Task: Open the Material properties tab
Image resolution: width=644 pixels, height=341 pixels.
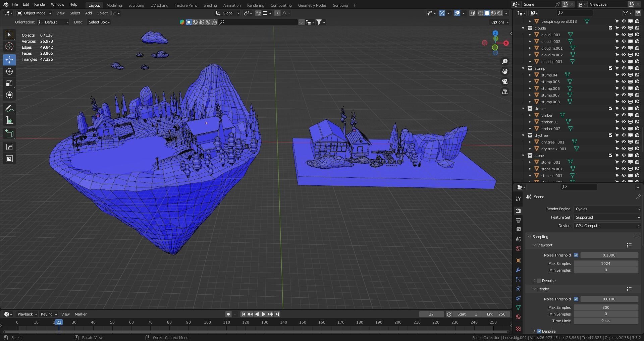Action: coord(518,317)
